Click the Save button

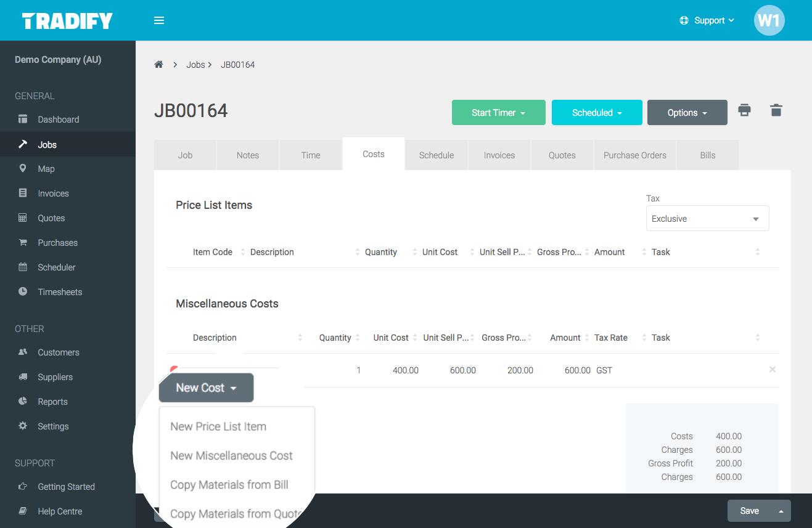(750, 511)
